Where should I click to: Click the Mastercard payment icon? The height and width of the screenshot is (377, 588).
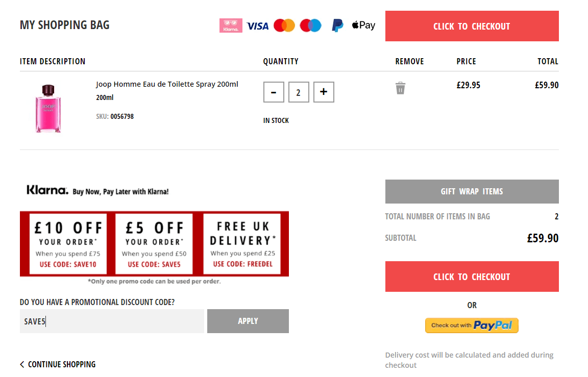pos(284,26)
